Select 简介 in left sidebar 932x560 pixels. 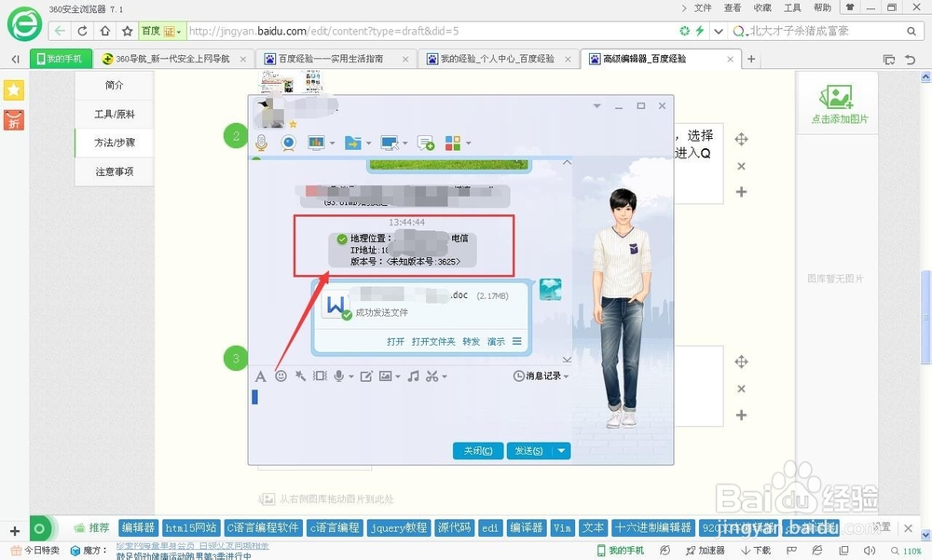[x=114, y=85]
